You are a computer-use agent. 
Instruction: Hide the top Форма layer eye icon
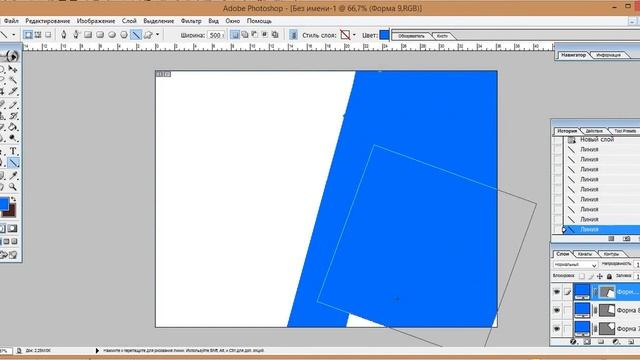(557, 292)
